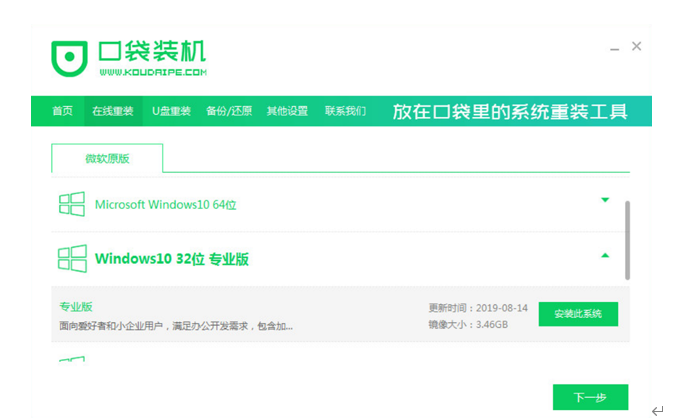This screenshot has width=675, height=419.
Task: Select the 在线重装 menu item
Action: point(113,111)
